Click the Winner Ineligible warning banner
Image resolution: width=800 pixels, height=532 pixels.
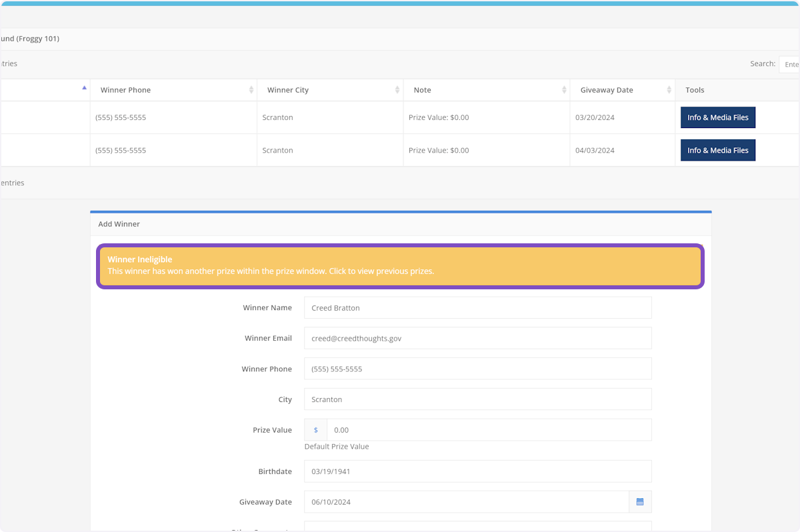tap(400, 266)
